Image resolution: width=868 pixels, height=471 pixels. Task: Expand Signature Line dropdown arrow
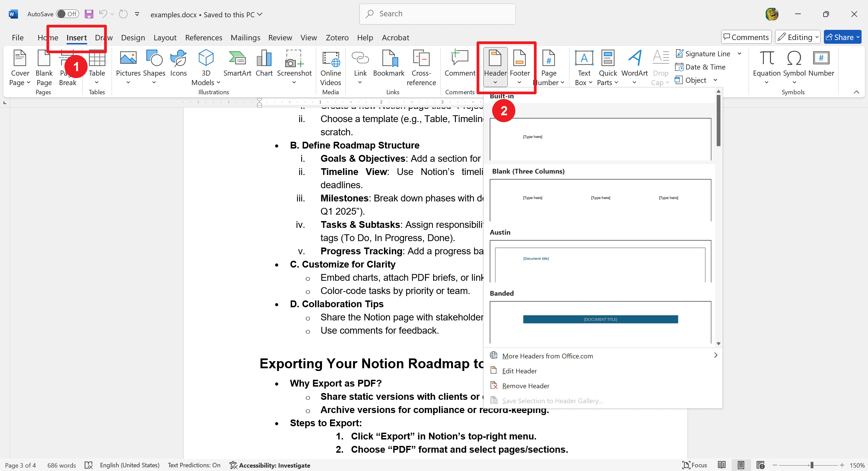tap(739, 54)
